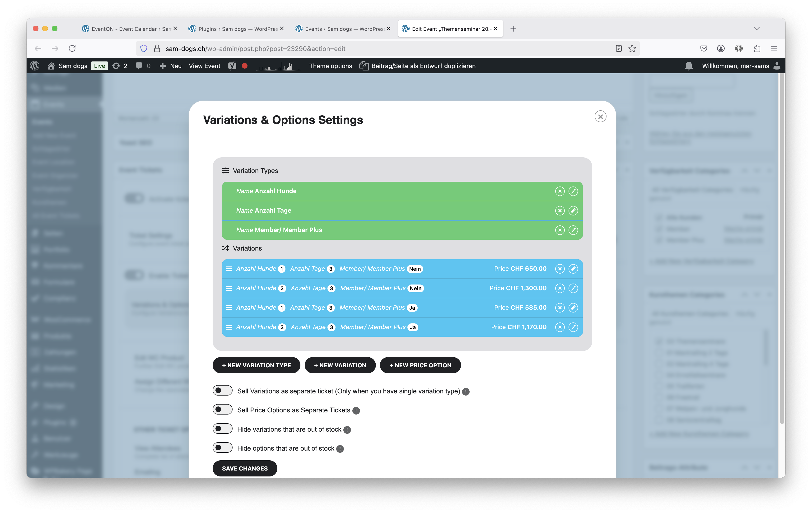Delete the Anzahl Hunde variation type
This screenshot has width=812, height=513.
[560, 191]
